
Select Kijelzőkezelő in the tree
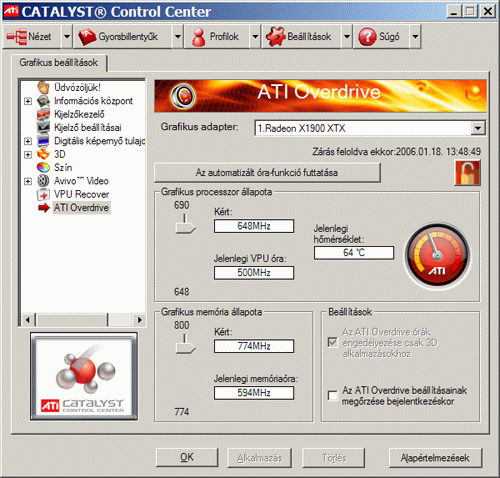point(79,114)
